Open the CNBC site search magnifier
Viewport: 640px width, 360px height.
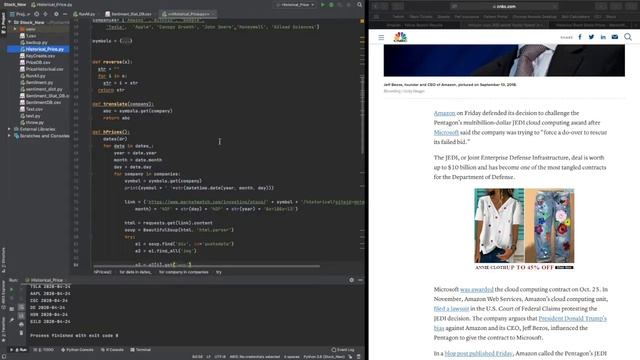coord(628,37)
